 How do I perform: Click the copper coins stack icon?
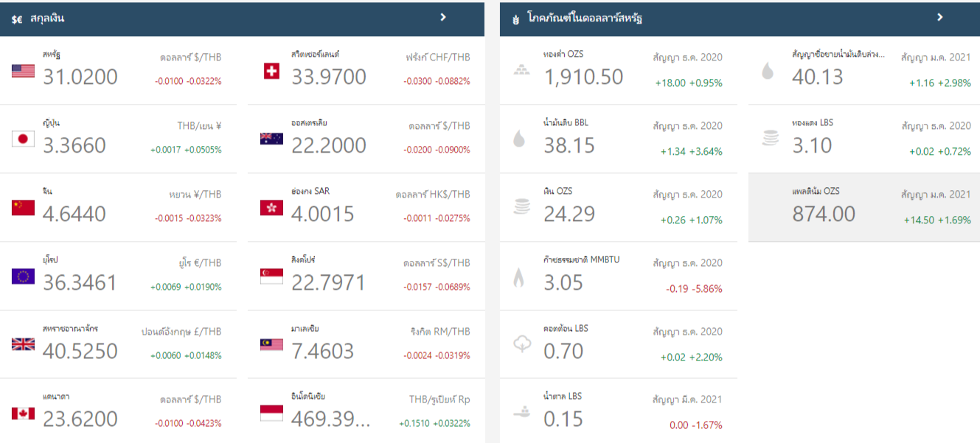click(x=770, y=139)
